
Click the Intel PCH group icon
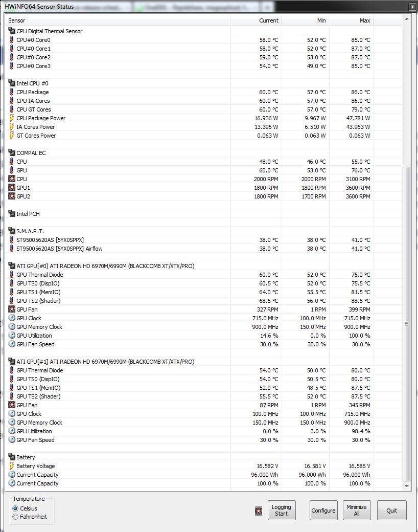pos(12,214)
